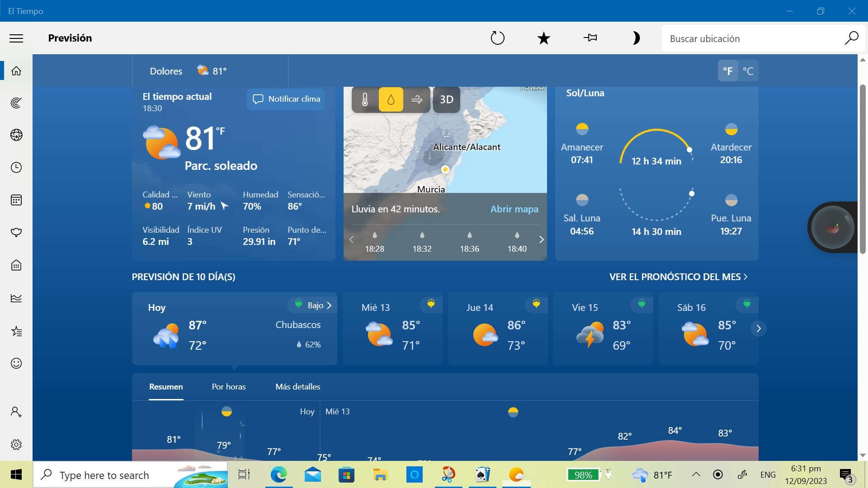Open the 3D globe maps sidebar icon
This screenshot has width=868, height=488.
[16, 135]
